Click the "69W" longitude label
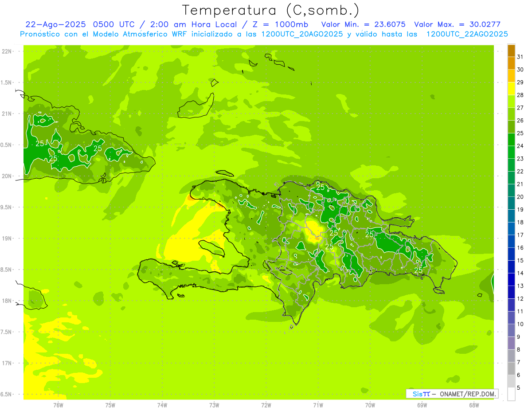Image resolution: width=532 pixels, height=411 pixels. [x=422, y=405]
